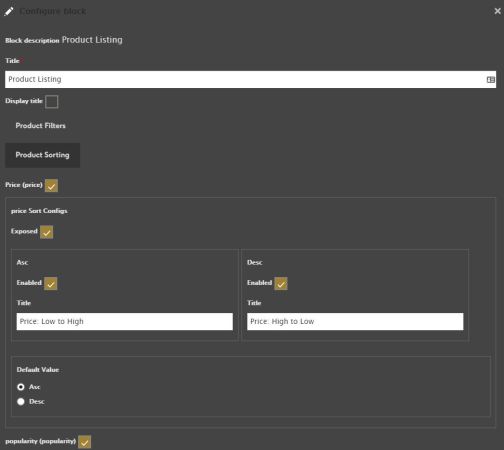Click the block Title input field

250,79
